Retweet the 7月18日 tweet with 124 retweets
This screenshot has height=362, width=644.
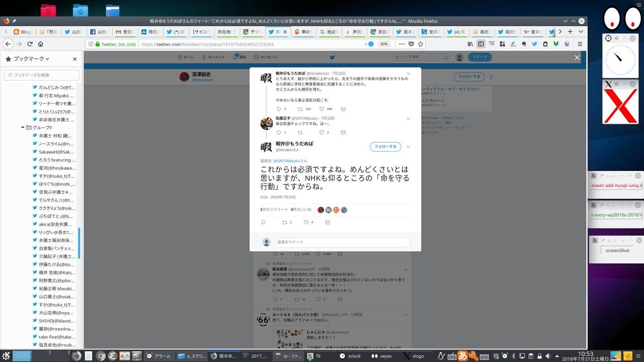pos(300,109)
